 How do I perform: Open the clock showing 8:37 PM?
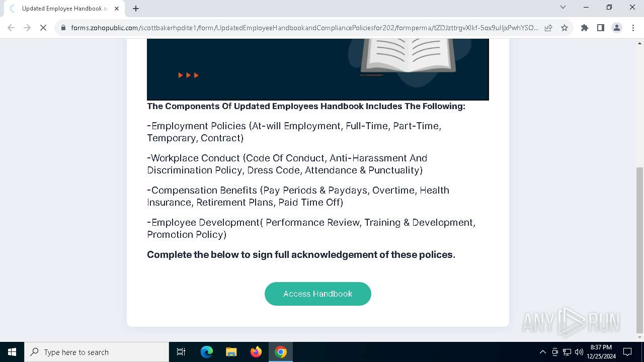tap(601, 352)
